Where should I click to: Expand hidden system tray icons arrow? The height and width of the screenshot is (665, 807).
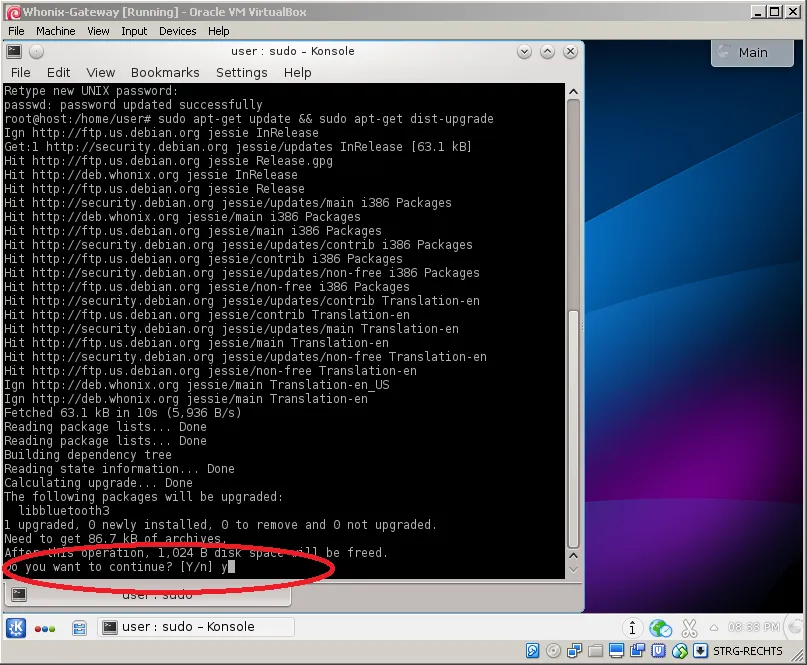click(x=713, y=627)
